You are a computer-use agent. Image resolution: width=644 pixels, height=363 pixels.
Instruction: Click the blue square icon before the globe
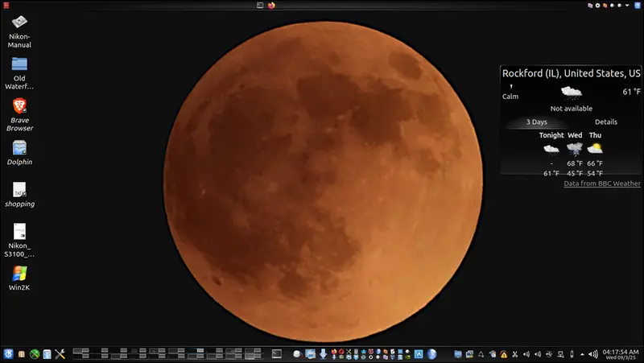click(x=419, y=354)
